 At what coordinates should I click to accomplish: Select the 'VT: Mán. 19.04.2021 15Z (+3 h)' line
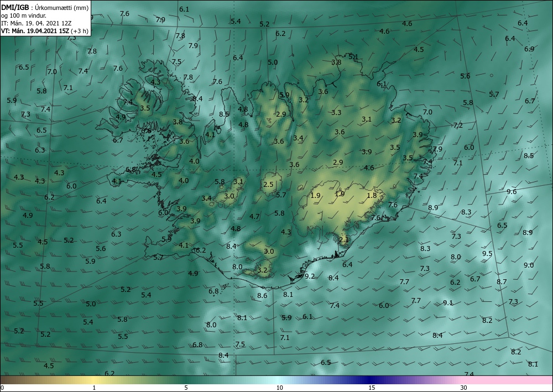coord(44,30)
